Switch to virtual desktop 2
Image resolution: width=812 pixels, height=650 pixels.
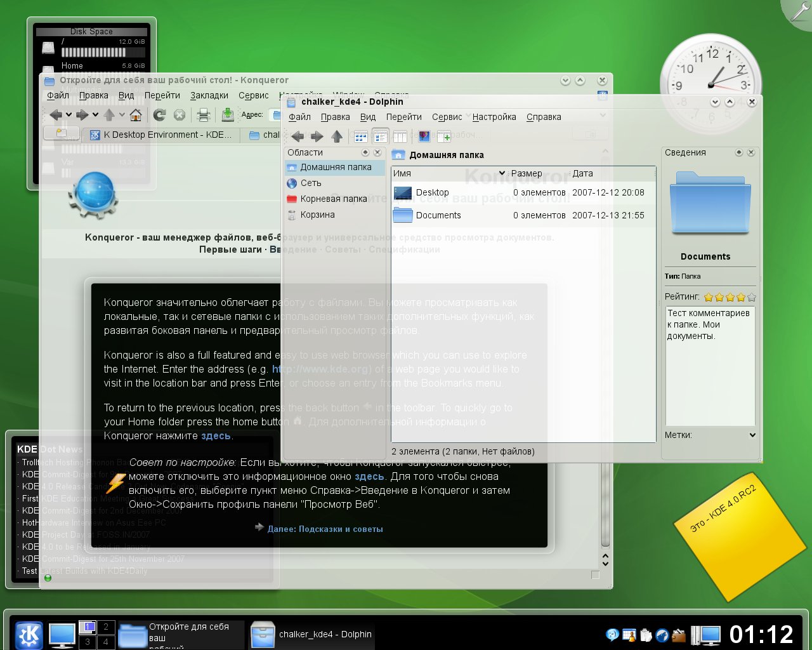click(106, 627)
